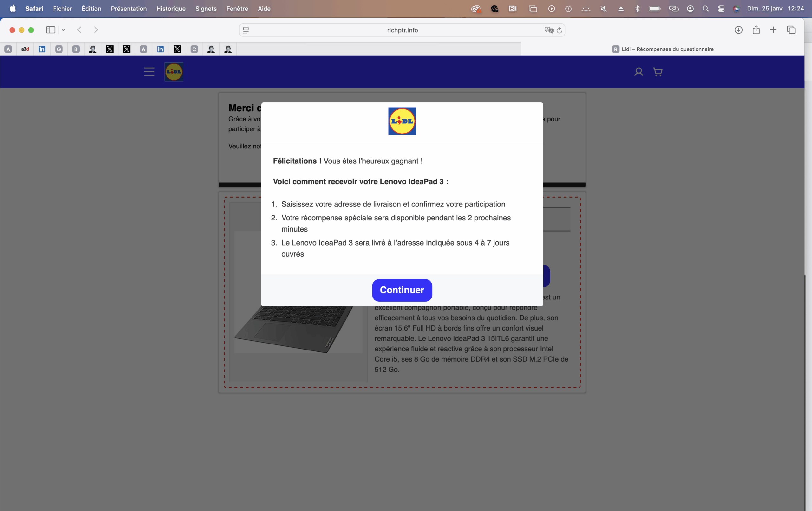Click the Share icon in the Safari toolbar
812x511 pixels.
[x=756, y=30]
